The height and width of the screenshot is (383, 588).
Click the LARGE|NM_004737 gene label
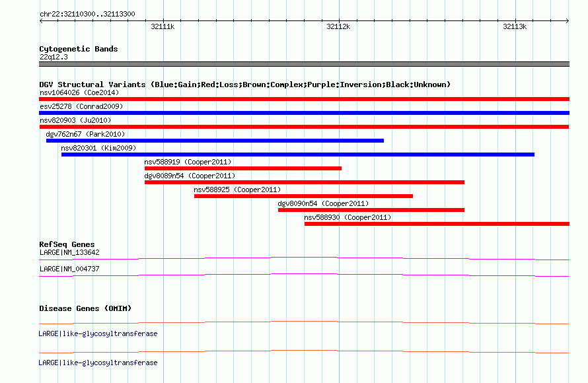click(x=69, y=269)
